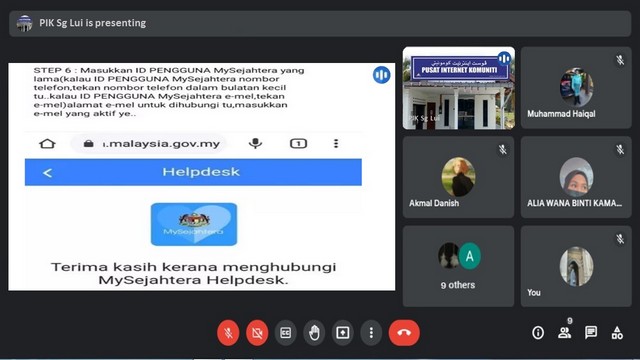Toggle the camera off button

pyautogui.click(x=257, y=333)
